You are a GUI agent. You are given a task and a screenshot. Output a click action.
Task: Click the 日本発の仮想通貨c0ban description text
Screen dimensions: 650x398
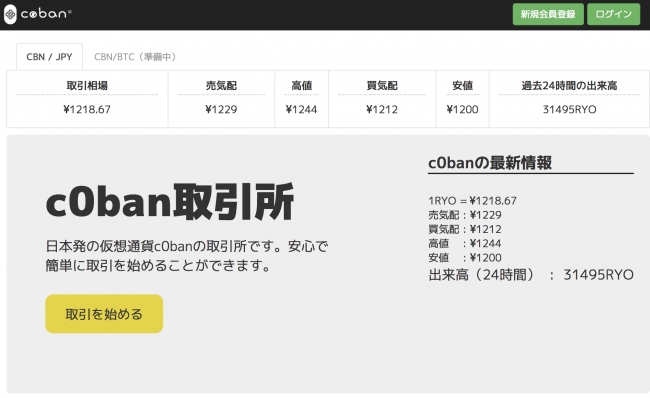click(187, 256)
